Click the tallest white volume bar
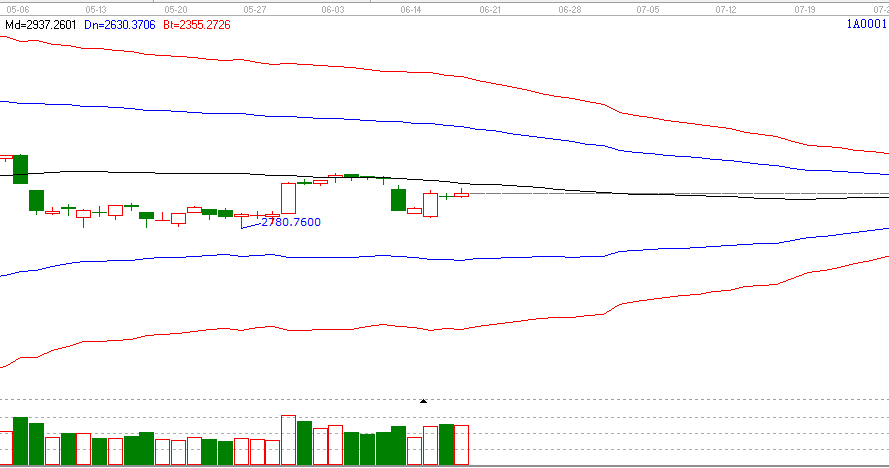 tap(288, 441)
